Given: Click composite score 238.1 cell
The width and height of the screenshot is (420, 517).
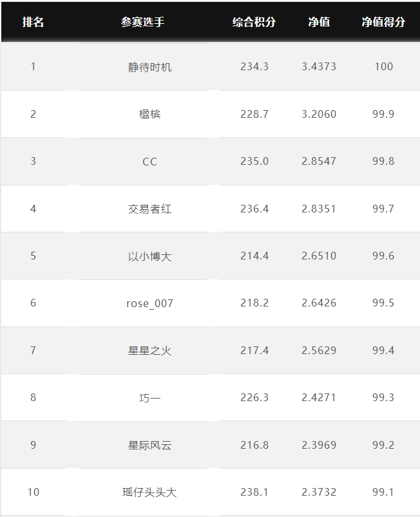Looking at the screenshot, I should point(254,492).
